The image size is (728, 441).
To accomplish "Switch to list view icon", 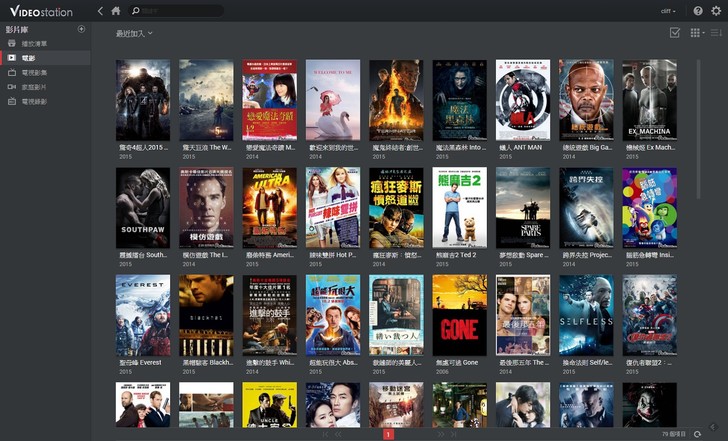I will tap(716, 32).
